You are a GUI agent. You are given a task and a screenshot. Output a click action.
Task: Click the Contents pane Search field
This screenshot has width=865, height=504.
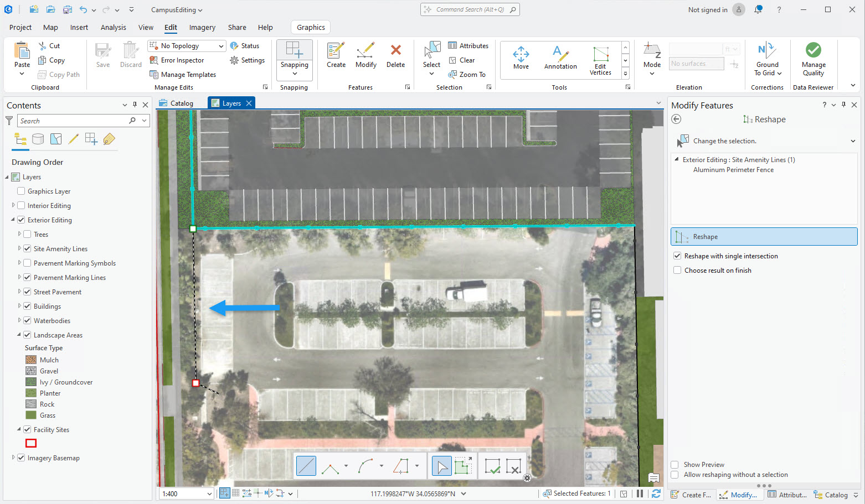(x=73, y=121)
